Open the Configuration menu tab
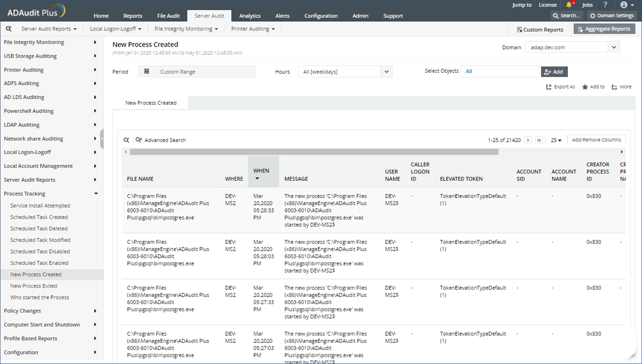This screenshot has width=642, height=364. [321, 16]
